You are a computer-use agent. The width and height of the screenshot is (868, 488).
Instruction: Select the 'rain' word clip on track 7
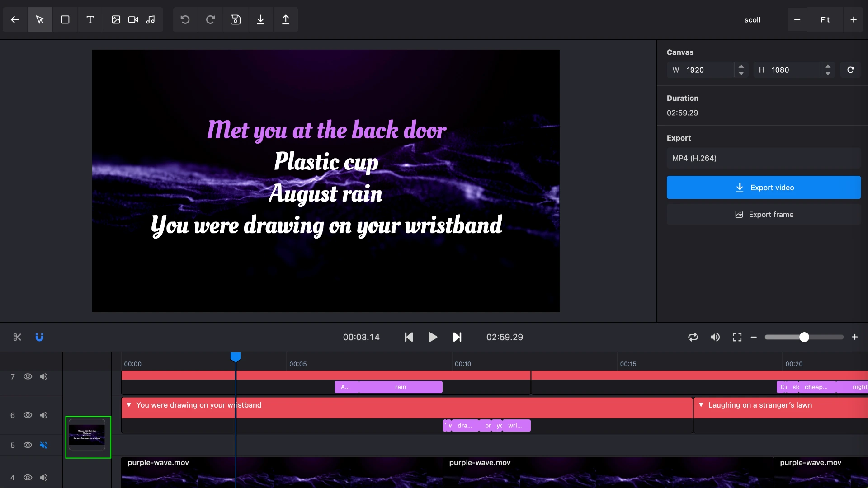point(401,387)
